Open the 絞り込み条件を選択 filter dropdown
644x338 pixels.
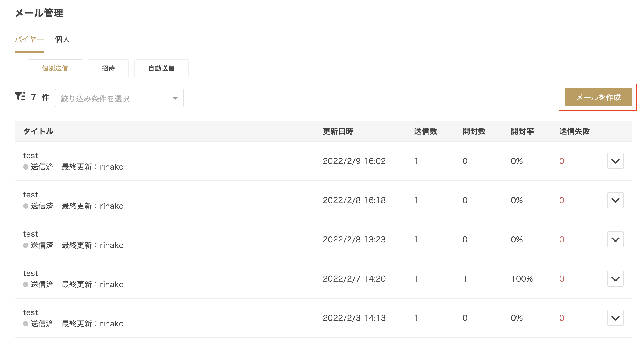click(119, 98)
